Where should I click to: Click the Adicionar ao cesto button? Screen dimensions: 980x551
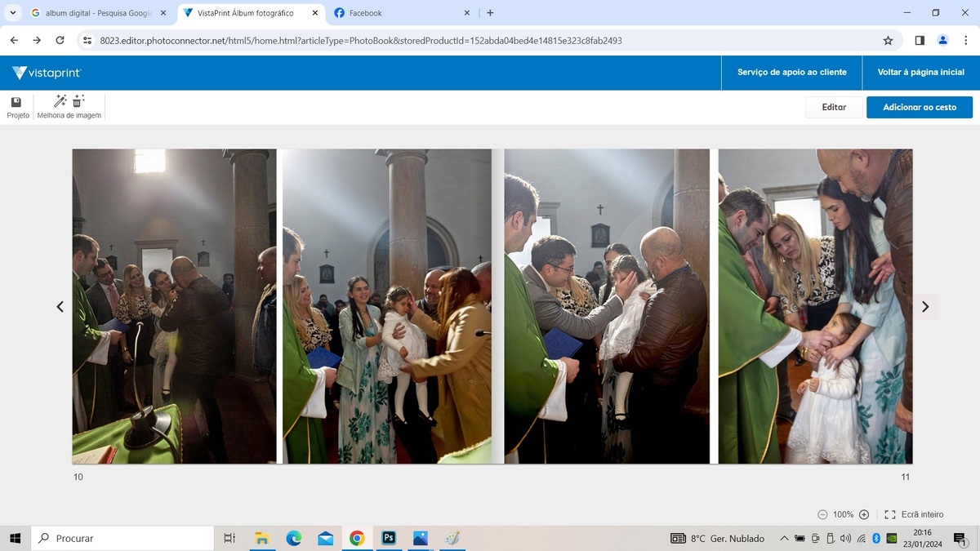(x=919, y=107)
